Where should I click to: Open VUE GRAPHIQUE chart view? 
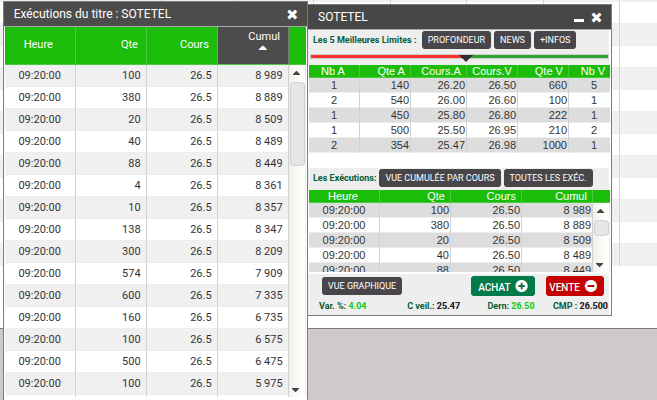point(362,286)
